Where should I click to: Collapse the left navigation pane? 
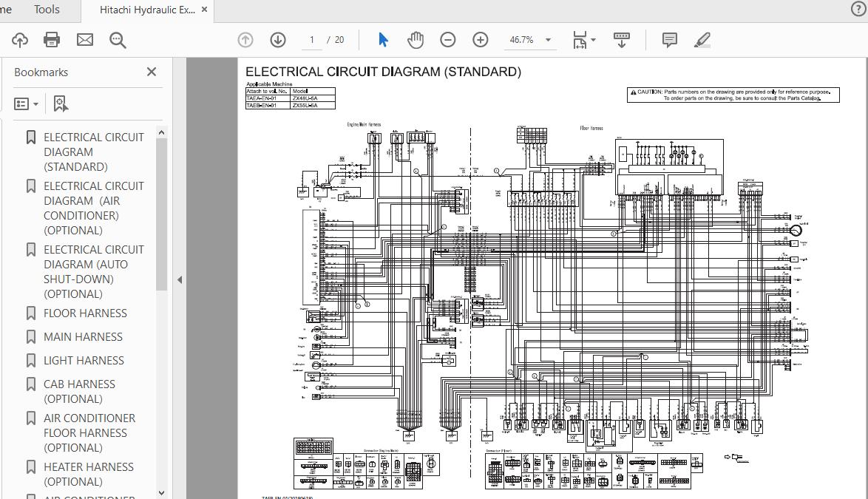(180, 279)
